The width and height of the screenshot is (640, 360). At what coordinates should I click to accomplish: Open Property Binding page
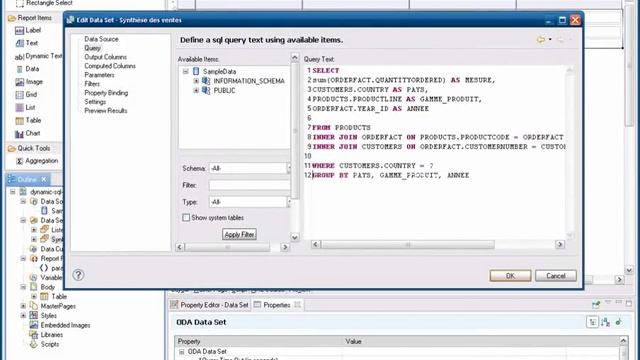tap(106, 93)
